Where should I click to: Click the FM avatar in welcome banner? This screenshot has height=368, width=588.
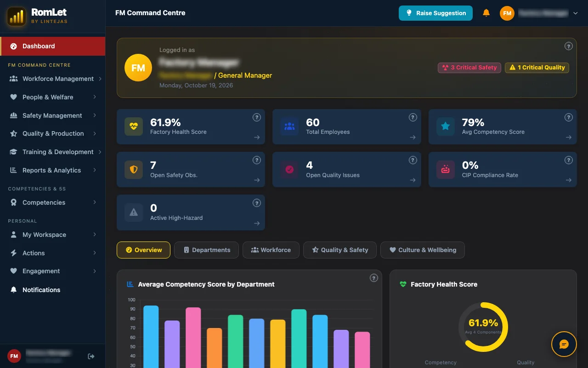point(138,68)
